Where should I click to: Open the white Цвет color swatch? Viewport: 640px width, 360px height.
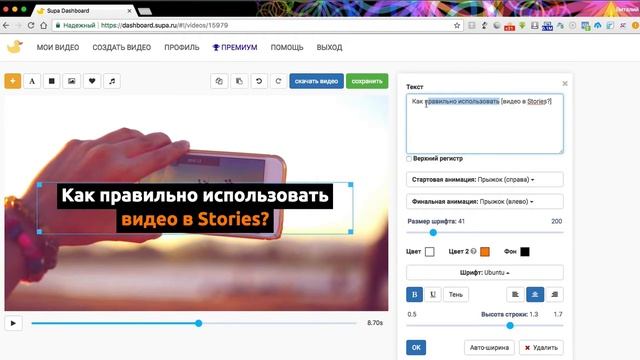coord(429,252)
